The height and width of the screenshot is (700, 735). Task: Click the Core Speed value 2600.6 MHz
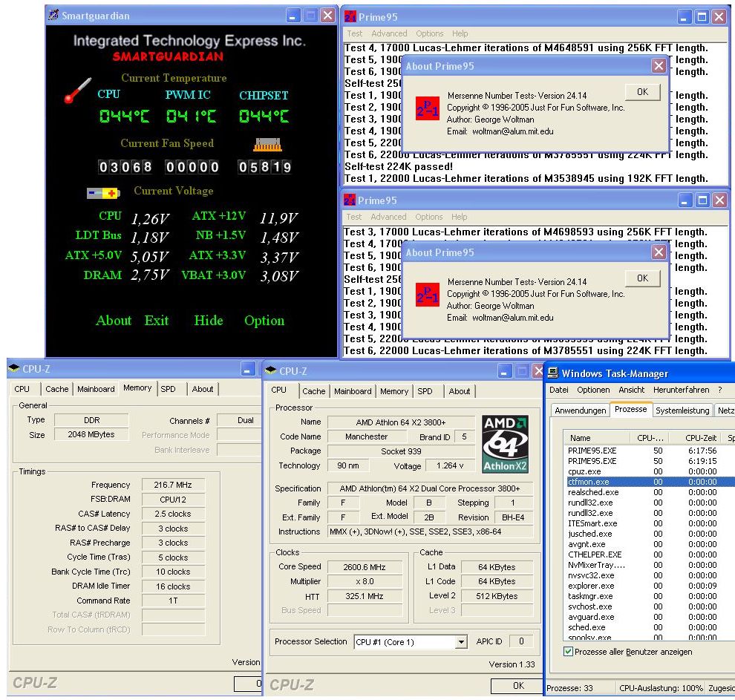click(365, 567)
